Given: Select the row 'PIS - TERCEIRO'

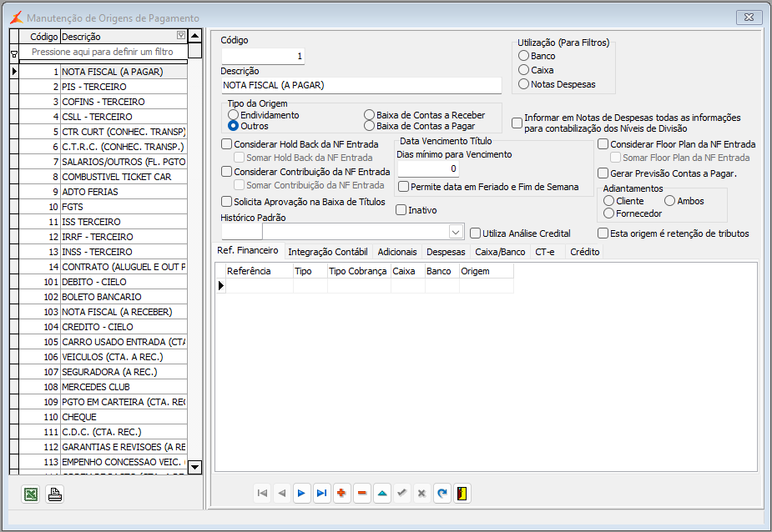Looking at the screenshot, I should pyautogui.click(x=103, y=87).
